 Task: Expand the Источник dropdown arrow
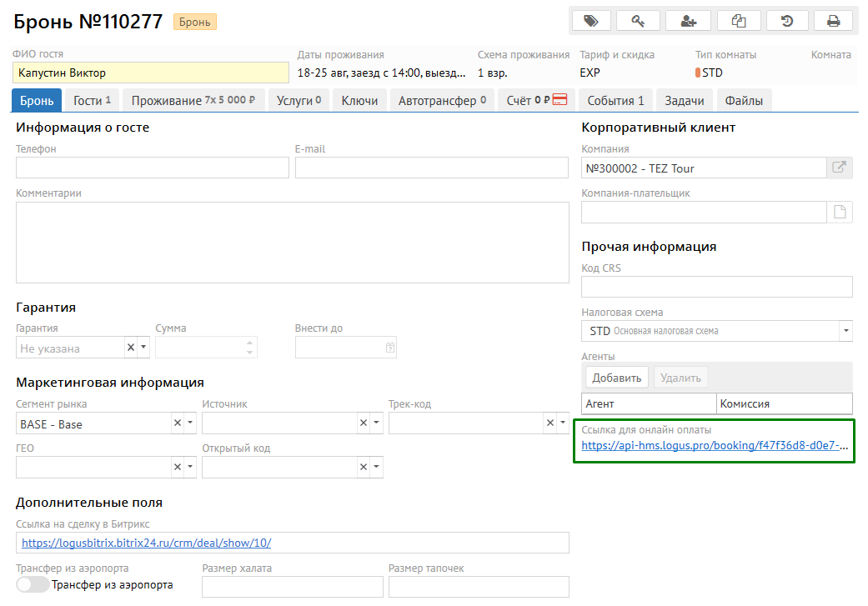click(376, 423)
